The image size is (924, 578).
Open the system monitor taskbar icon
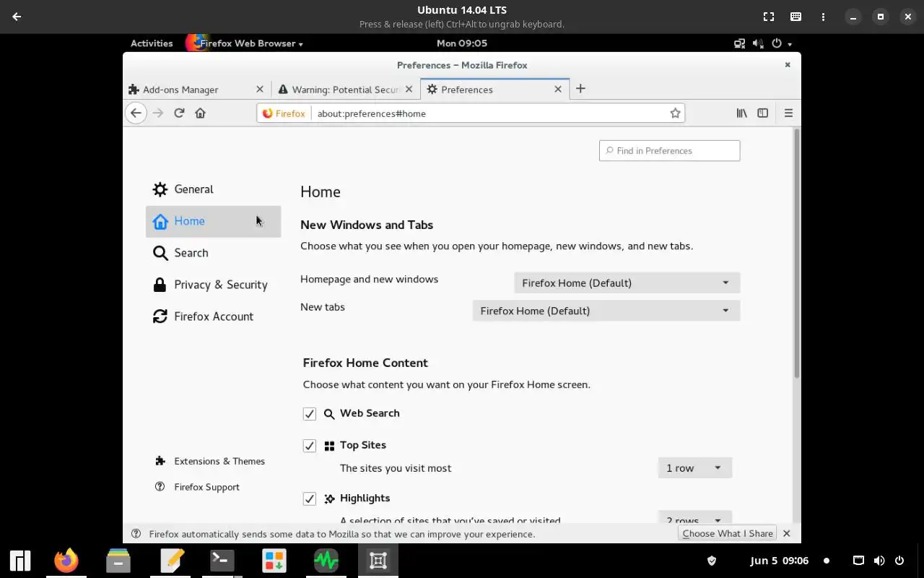pyautogui.click(x=326, y=561)
